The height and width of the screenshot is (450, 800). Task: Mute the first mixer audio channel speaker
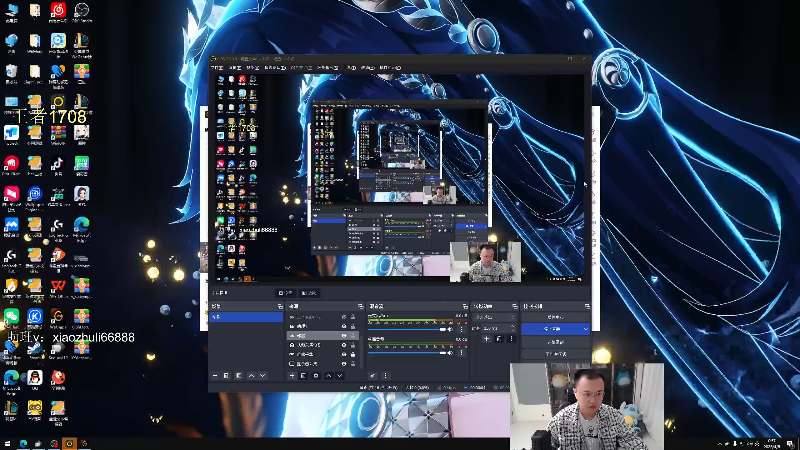(x=450, y=330)
